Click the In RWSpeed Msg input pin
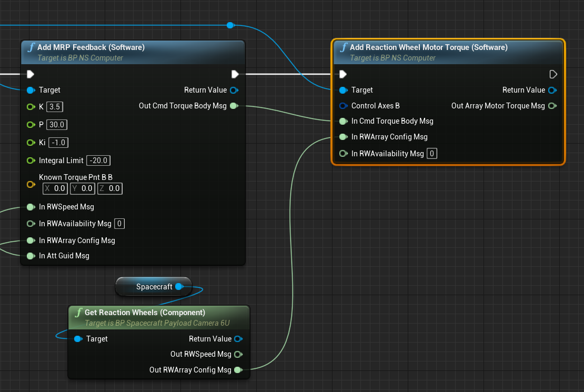Viewport: 584px width, 392px height. (x=31, y=207)
